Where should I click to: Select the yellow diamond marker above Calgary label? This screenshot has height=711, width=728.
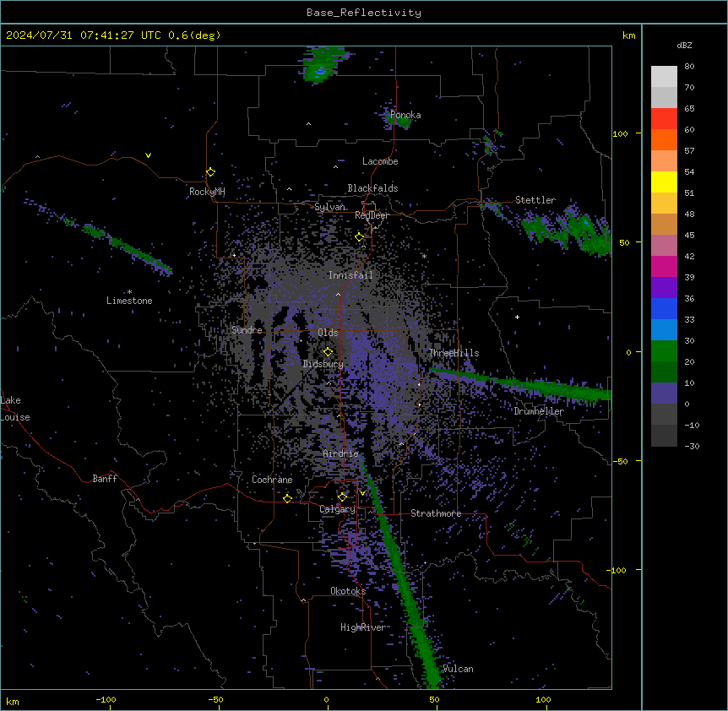click(342, 497)
